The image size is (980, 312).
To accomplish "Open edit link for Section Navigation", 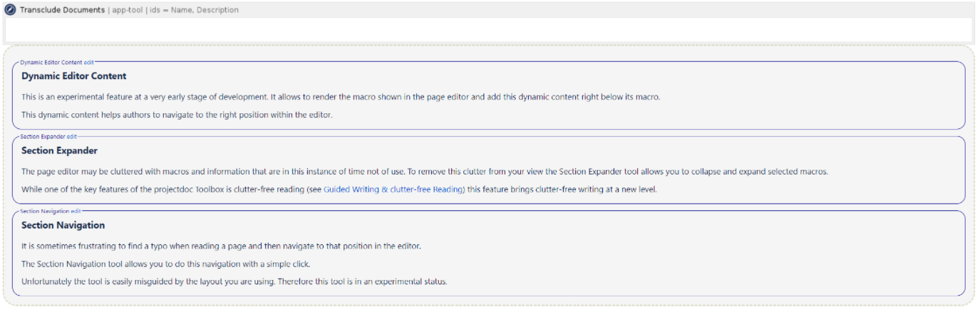I will click(x=76, y=211).
